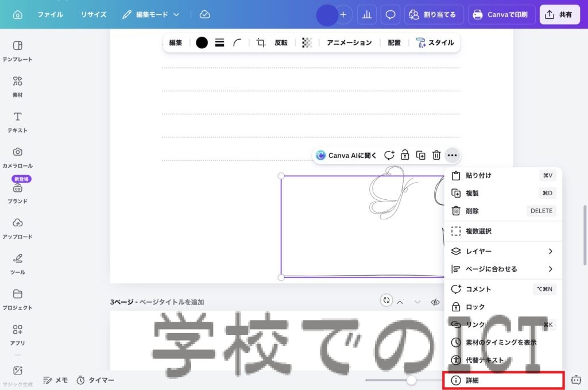Expand the 編集モード dropdown
This screenshot has width=588, height=390.
(x=151, y=14)
